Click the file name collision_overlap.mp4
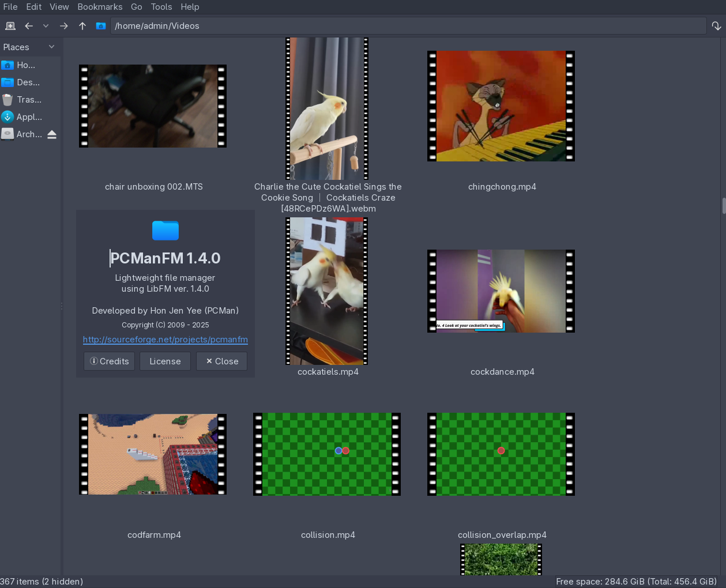Image resolution: width=726 pixels, height=588 pixels. pyautogui.click(x=502, y=535)
